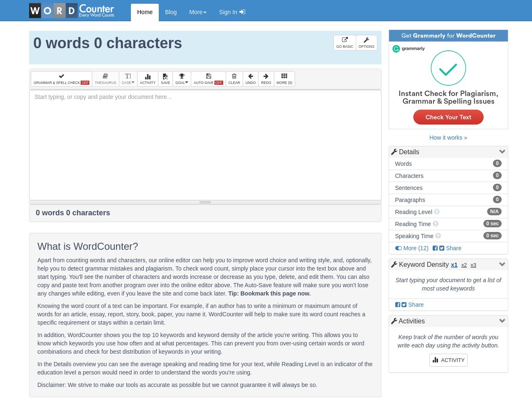Toggle More (12) details

click(x=411, y=248)
